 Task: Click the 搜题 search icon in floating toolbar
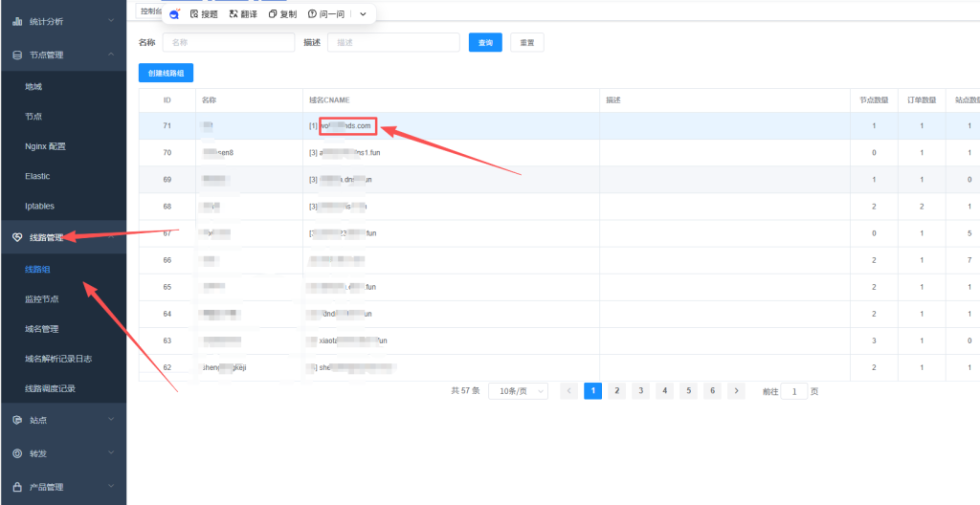click(x=194, y=14)
